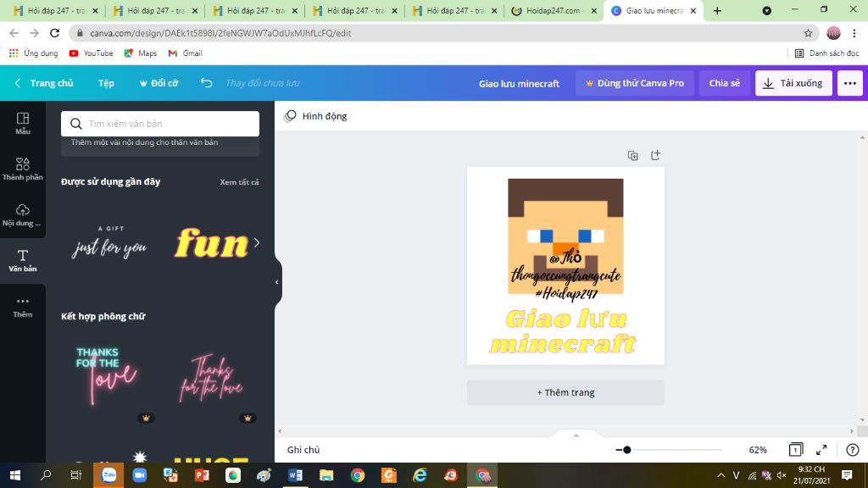Click the Tìm kiếm văn bản search field
Image resolution: width=868 pixels, height=488 pixels.
point(160,124)
